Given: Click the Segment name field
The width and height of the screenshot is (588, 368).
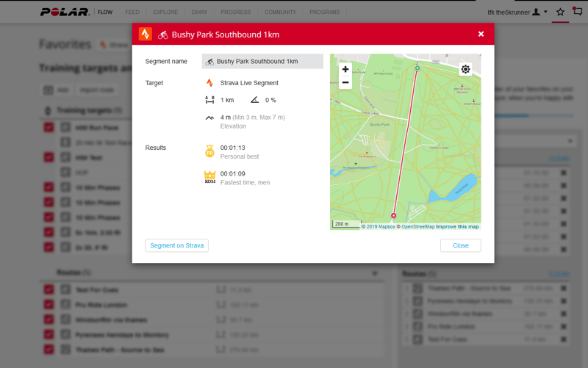Looking at the screenshot, I should [262, 62].
